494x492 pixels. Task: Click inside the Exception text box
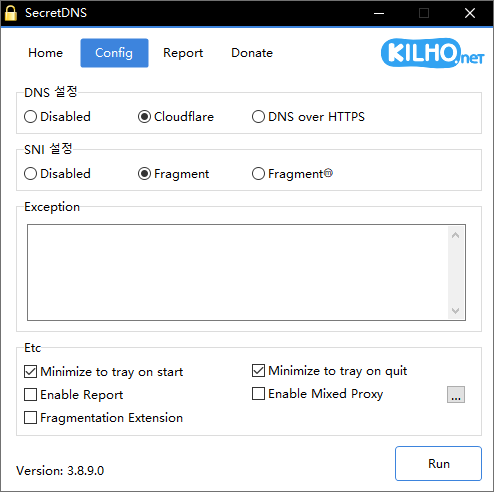click(x=238, y=272)
